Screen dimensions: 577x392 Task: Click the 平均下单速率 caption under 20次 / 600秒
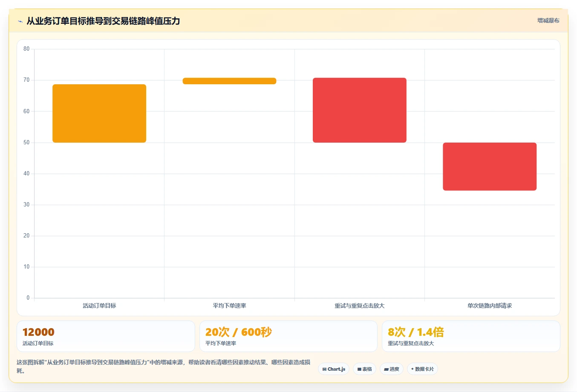point(221,343)
